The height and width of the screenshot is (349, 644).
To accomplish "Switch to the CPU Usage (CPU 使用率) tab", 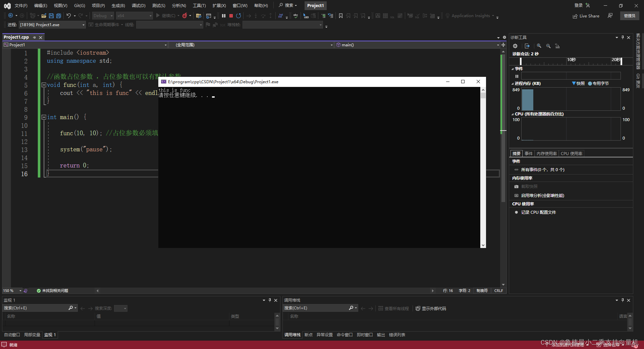I will (x=572, y=153).
